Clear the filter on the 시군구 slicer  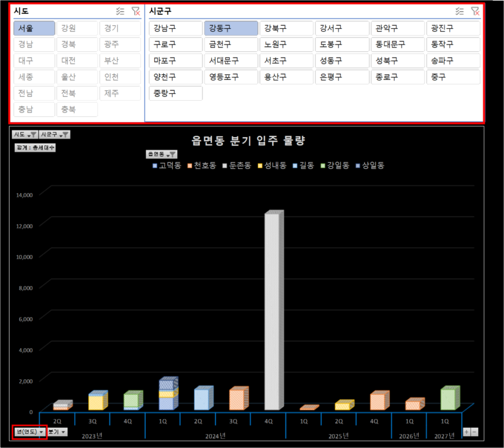[475, 11]
